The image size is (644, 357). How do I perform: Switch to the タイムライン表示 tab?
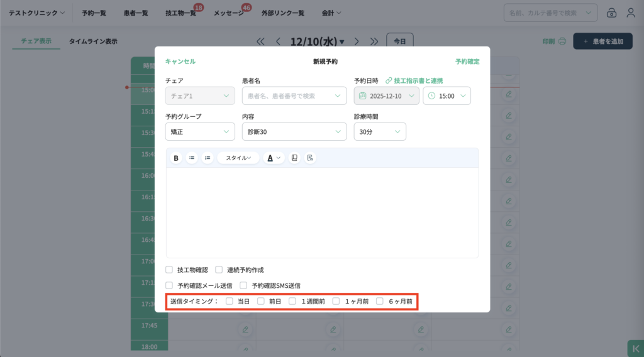pos(93,41)
